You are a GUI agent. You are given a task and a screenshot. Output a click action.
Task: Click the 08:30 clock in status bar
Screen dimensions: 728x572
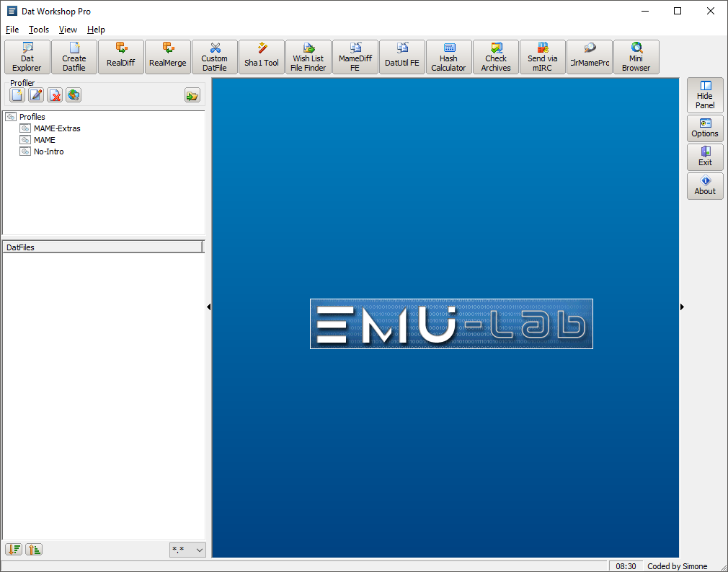626,566
